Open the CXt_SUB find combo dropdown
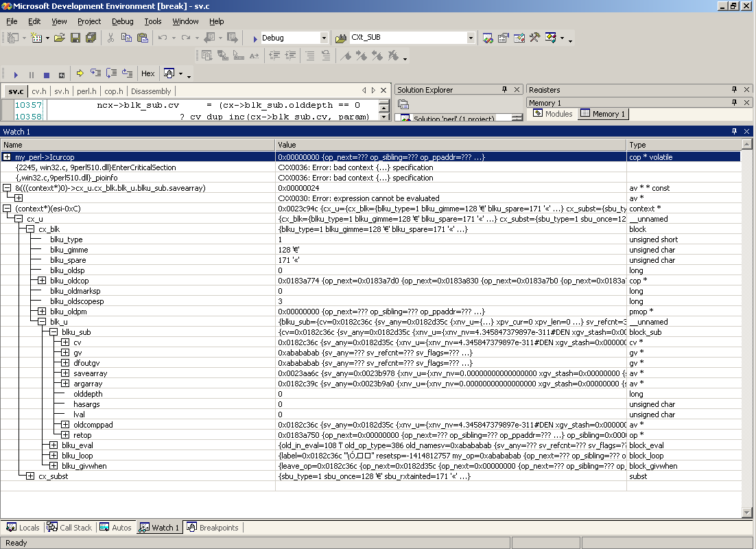This screenshot has height=549, width=756. pyautogui.click(x=471, y=38)
